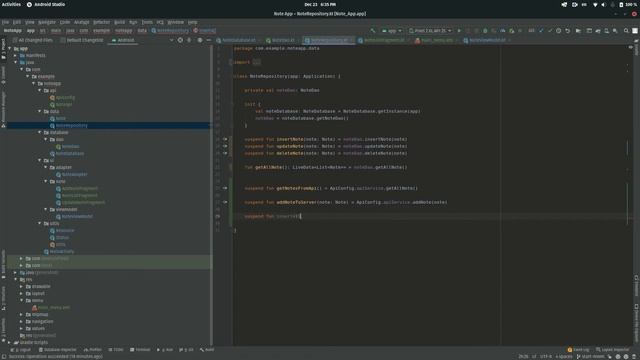Switch to NoteViewModel.kt editor tab

[486, 40]
